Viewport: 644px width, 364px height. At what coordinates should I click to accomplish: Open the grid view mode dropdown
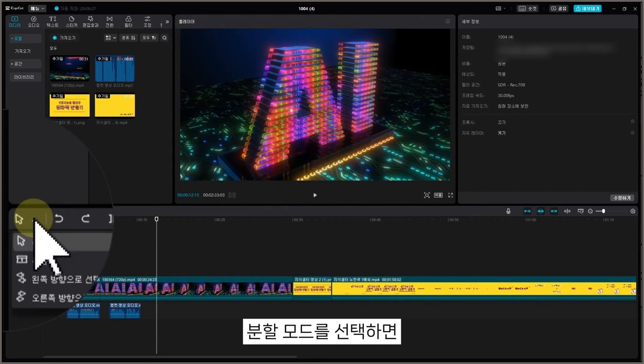click(110, 38)
